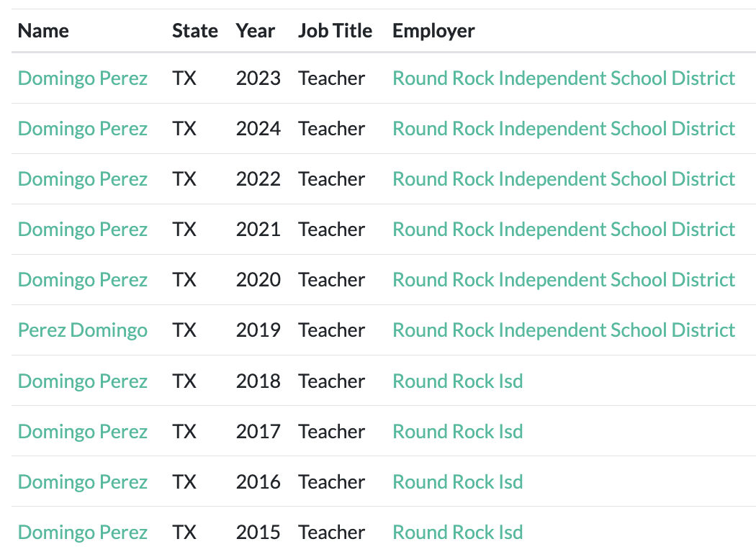
Task: Open Round Rock Independent School District 2023 link
Action: tap(563, 78)
